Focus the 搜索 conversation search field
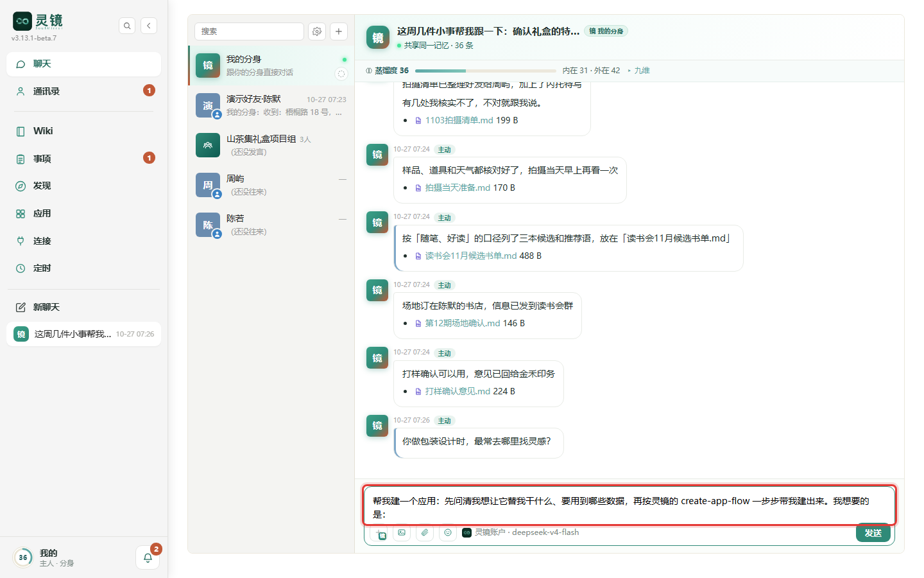 coord(249,31)
